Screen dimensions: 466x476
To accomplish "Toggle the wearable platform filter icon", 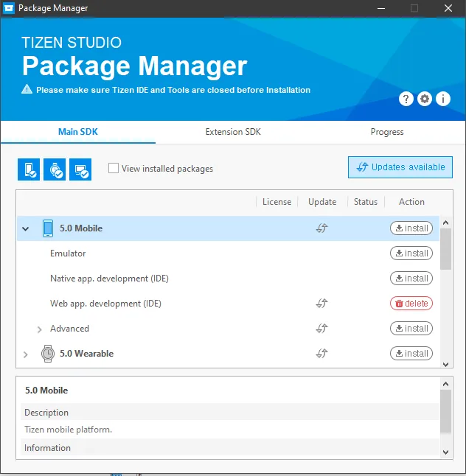I will click(x=55, y=169).
